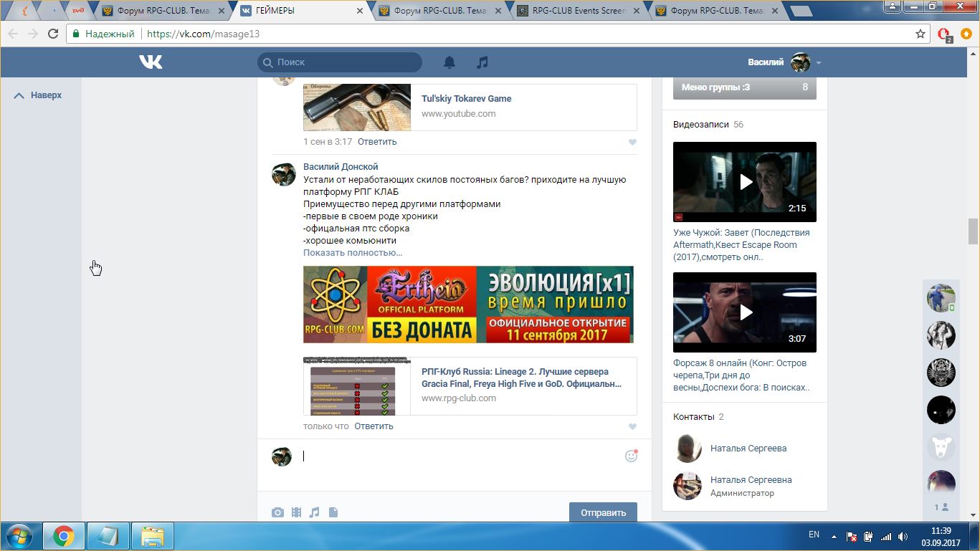Click Ответить under the 1 сен post
Image resolution: width=980 pixels, height=551 pixels.
[377, 142]
